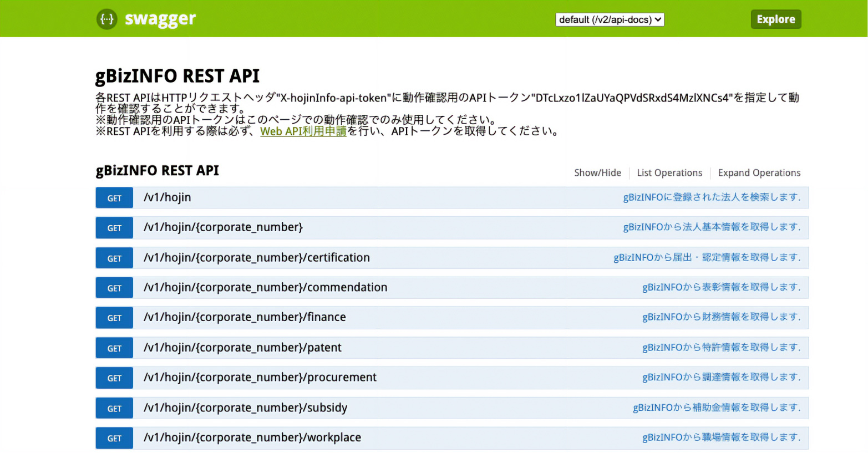Click the swagger title text

click(x=160, y=19)
